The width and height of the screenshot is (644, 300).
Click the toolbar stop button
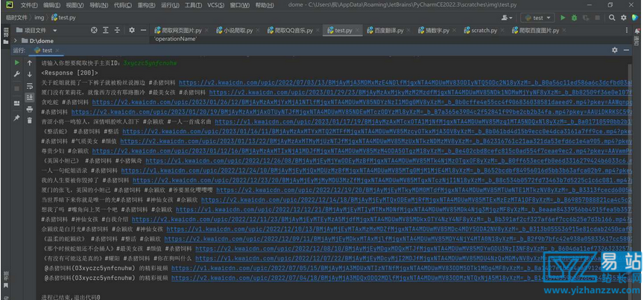(x=597, y=18)
